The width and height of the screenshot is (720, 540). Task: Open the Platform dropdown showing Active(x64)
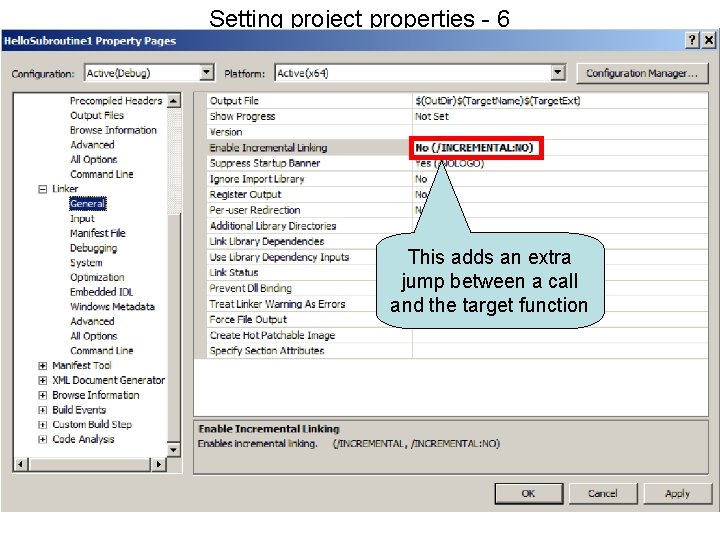coord(420,73)
